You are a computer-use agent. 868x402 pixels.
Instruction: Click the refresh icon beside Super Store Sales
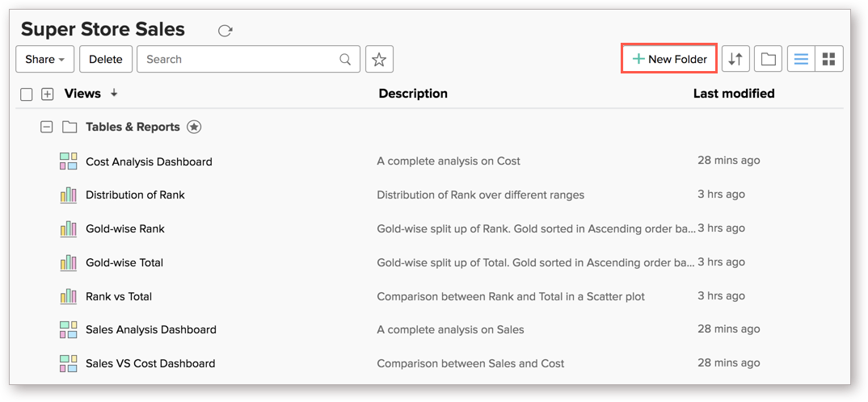coord(225,31)
